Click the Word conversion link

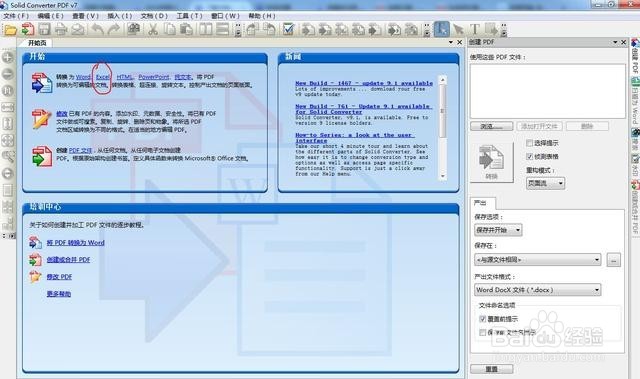(x=83, y=77)
